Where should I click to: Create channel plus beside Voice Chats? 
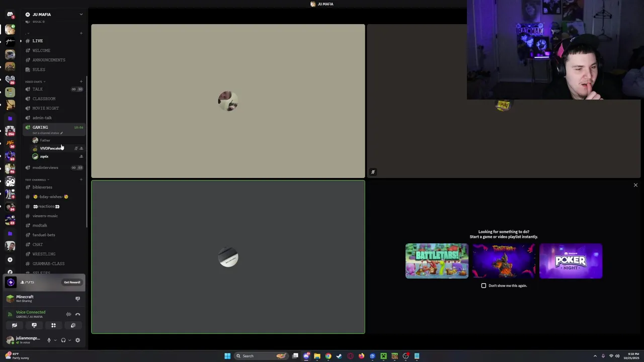pyautogui.click(x=81, y=81)
